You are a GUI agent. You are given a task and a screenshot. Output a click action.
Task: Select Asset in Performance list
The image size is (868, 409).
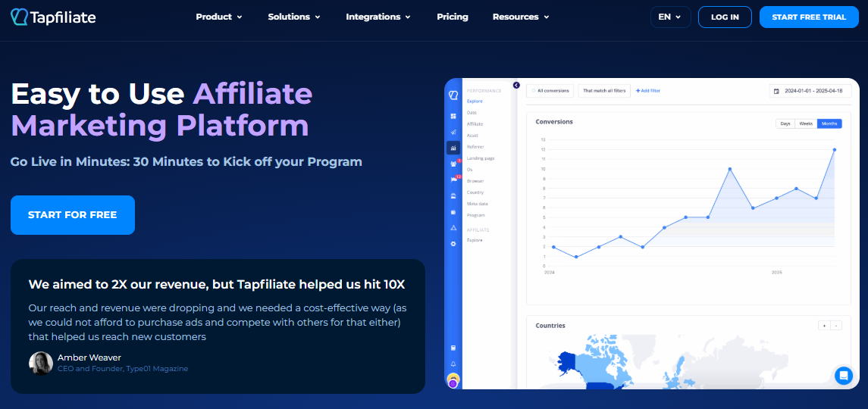tap(472, 135)
